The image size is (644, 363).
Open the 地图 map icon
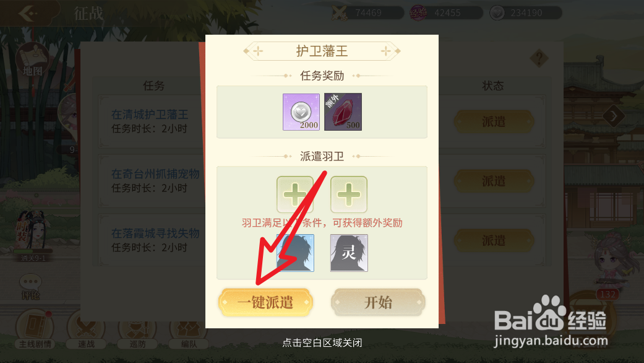[x=32, y=60]
